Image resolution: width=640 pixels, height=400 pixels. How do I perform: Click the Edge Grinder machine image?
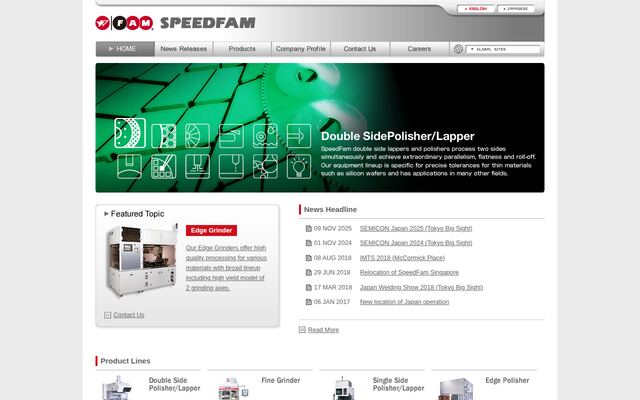142,260
